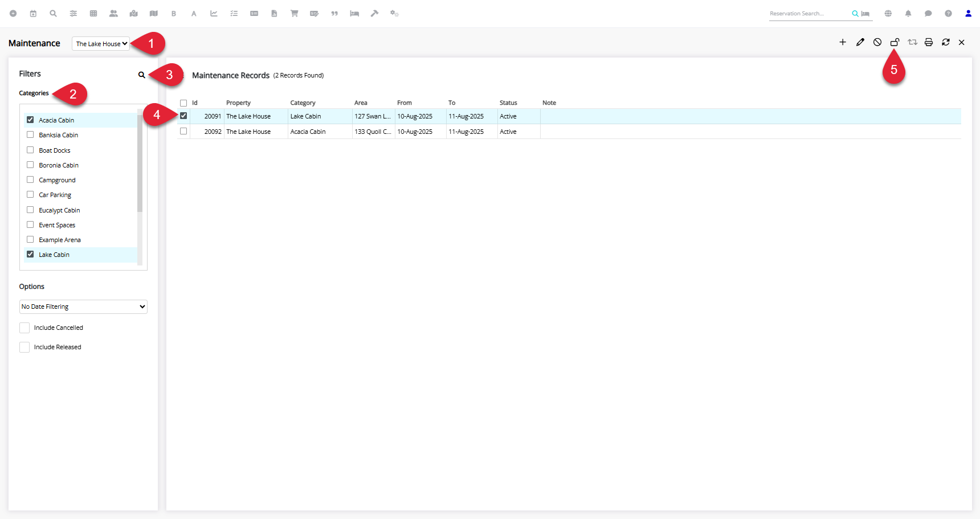The width and height of the screenshot is (980, 519).
Task: Open the hammer maintenance icon
Action: click(374, 14)
